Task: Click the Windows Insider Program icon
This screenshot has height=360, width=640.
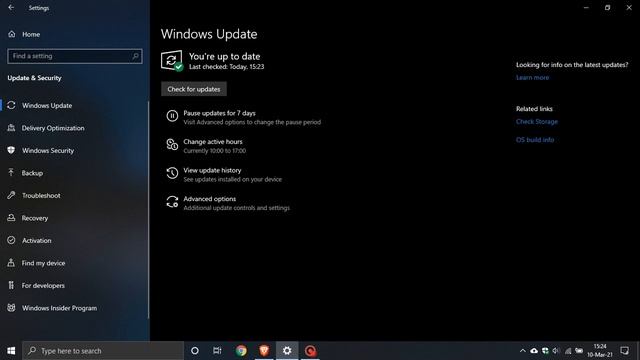Action: click(x=11, y=308)
